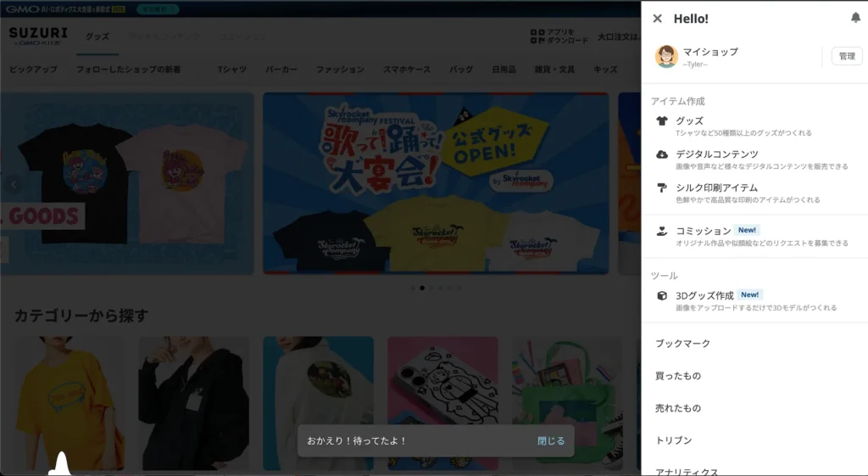Select 日用品 category
The height and width of the screenshot is (476, 868).
click(x=504, y=70)
